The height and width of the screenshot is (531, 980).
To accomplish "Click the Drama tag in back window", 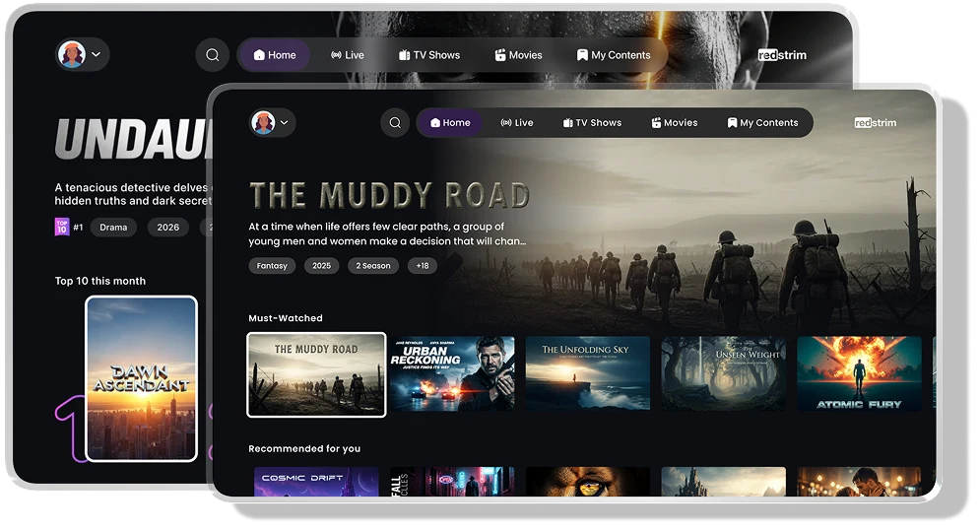I will 113,227.
